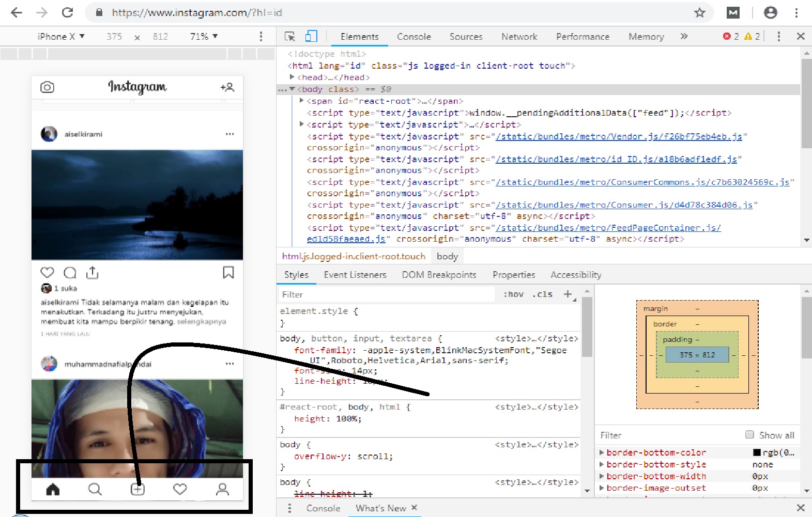Expand border-image-outset computed property
This screenshot has width=812, height=517.
[601, 488]
